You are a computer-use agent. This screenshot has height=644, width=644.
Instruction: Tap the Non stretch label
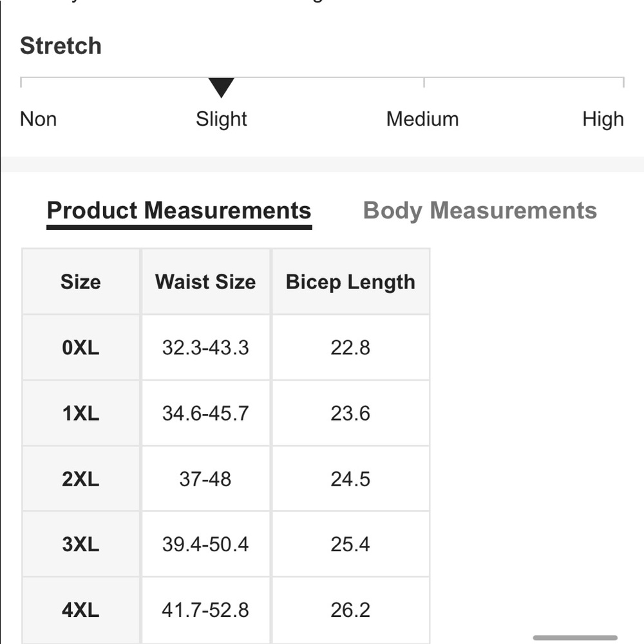[39, 119]
